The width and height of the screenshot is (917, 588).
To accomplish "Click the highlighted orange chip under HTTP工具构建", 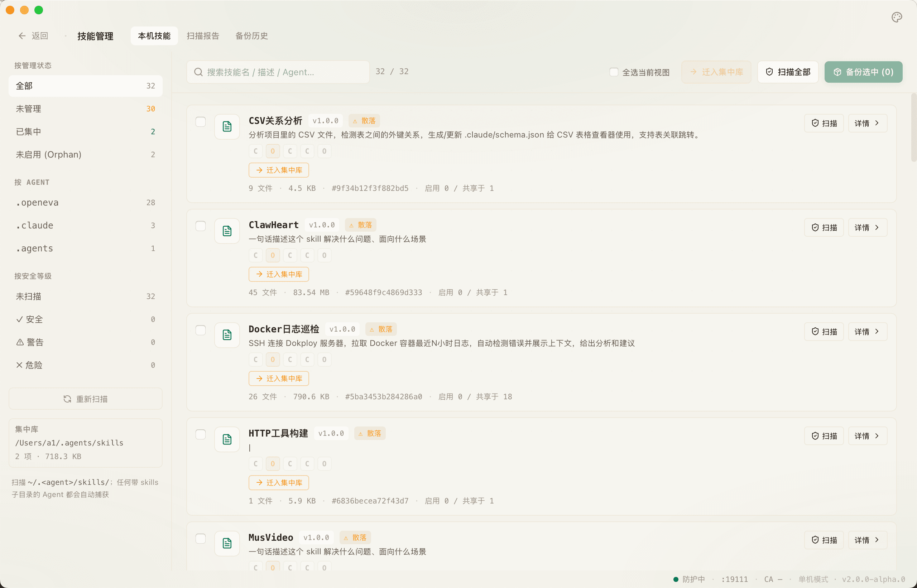I will point(273,463).
